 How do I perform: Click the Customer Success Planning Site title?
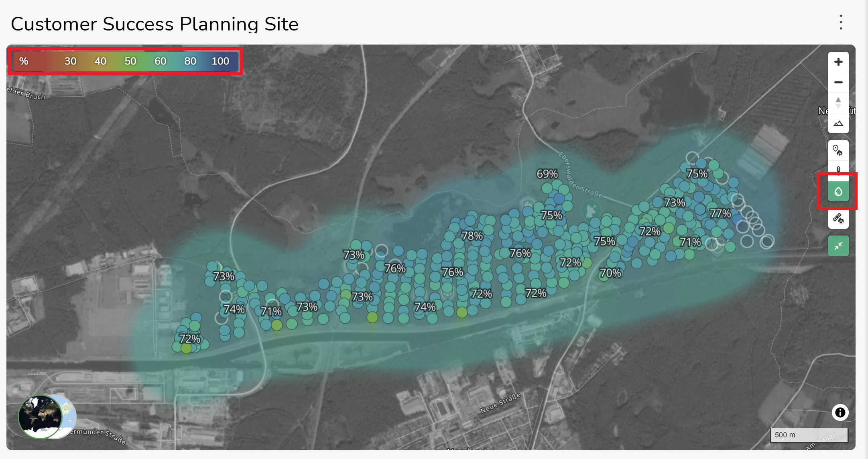[x=154, y=24]
